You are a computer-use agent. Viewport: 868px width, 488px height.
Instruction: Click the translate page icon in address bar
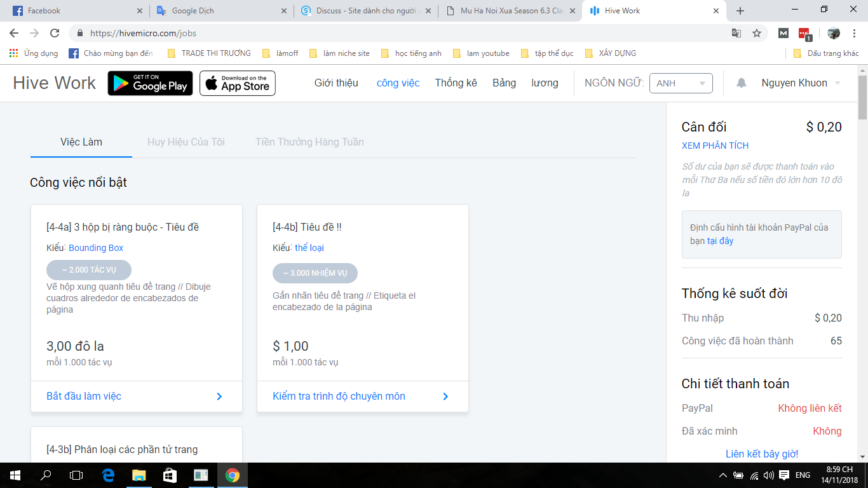click(736, 33)
